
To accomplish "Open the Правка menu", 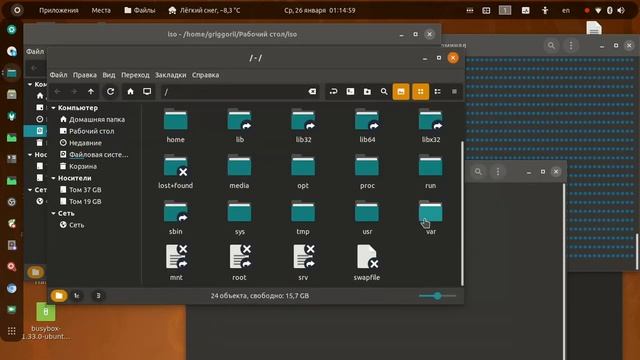I will point(85,75).
